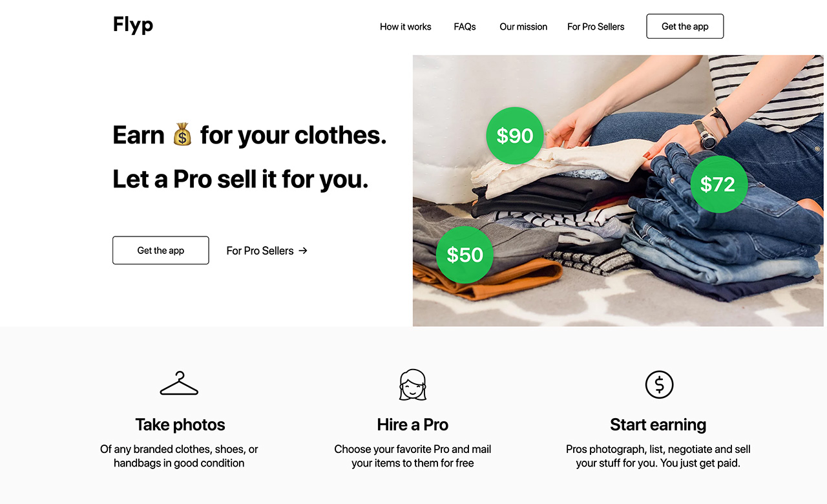Screen dimensions: 827x504
Task: Click the Flyp logo
Action: click(x=133, y=25)
